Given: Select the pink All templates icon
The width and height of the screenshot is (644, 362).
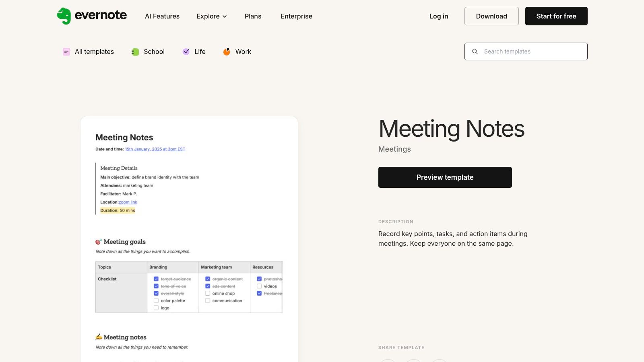Looking at the screenshot, I should (x=66, y=51).
